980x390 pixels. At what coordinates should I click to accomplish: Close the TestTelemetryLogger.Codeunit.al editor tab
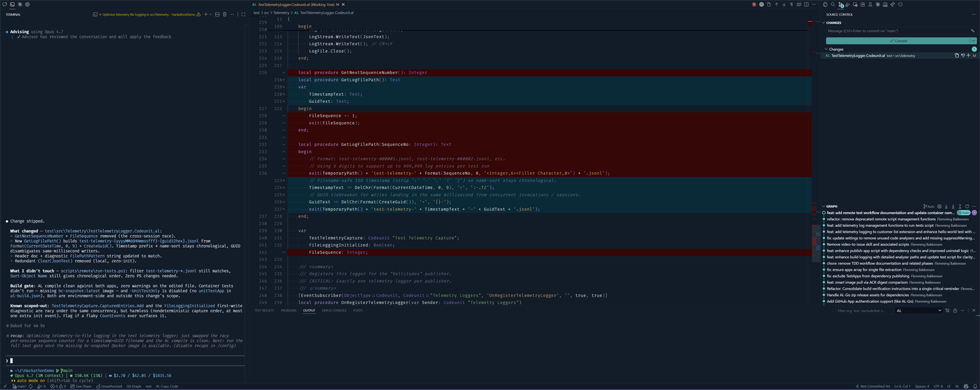[344, 4]
